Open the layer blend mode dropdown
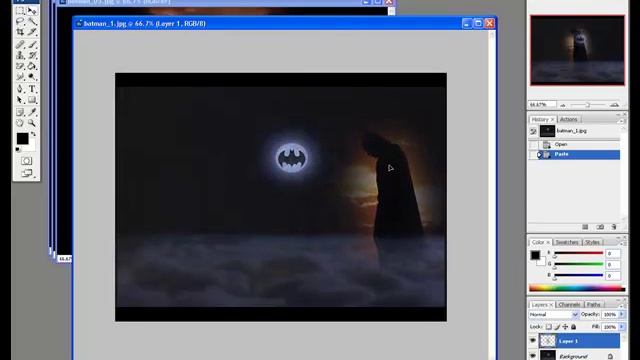 pos(553,315)
